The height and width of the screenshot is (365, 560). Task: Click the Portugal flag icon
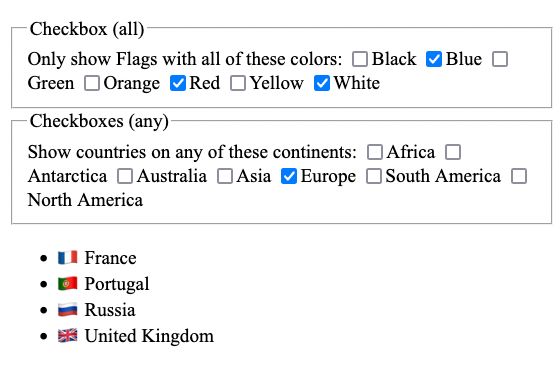[x=68, y=284]
